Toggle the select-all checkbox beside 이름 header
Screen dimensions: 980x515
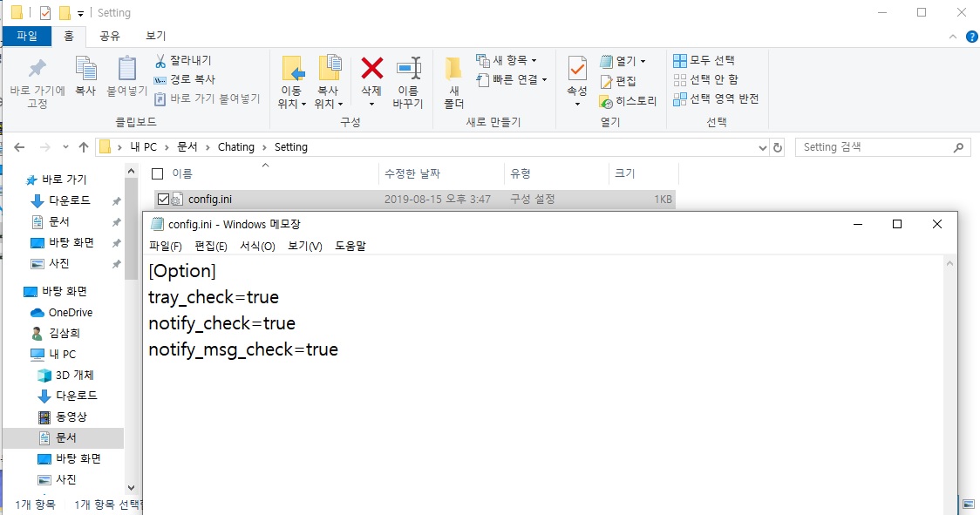[158, 173]
